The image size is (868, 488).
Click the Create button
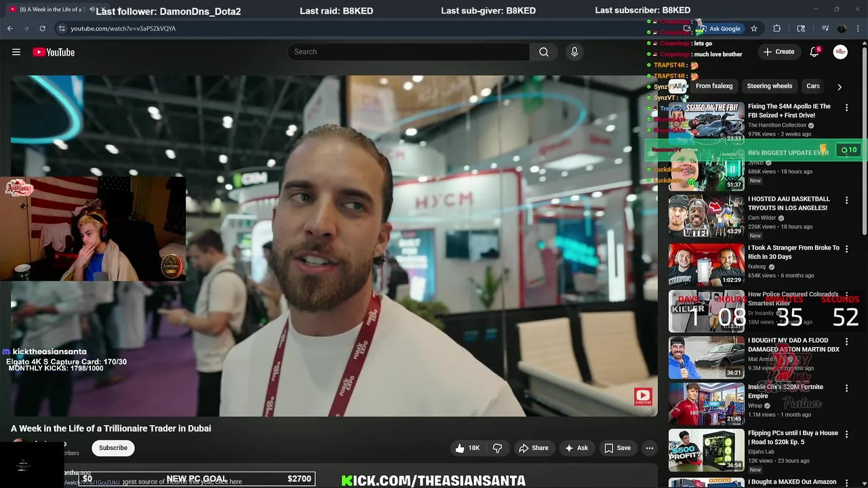pos(778,52)
